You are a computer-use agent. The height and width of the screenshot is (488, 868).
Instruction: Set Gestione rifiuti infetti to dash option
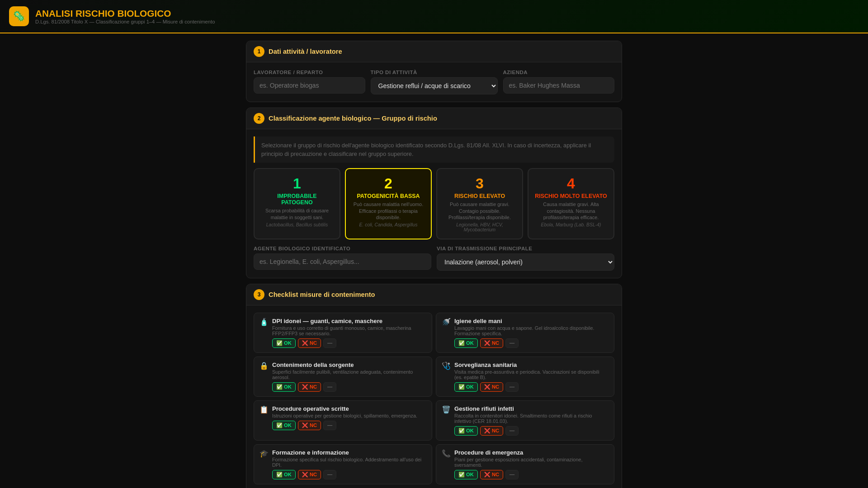pos(512,431)
